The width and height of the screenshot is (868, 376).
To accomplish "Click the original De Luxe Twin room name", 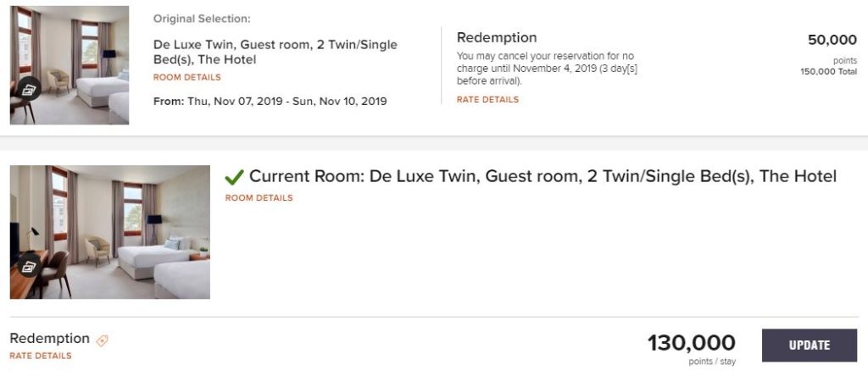I will 275,52.
